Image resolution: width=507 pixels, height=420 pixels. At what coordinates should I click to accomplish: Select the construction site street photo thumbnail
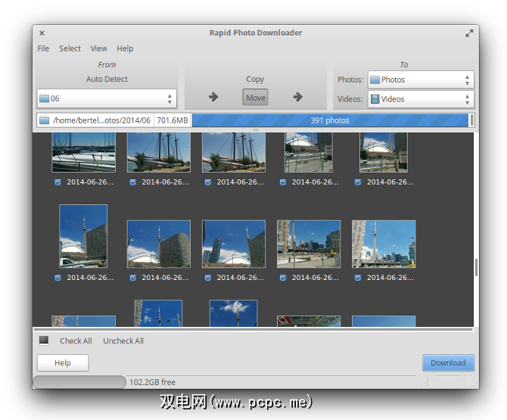(309, 244)
